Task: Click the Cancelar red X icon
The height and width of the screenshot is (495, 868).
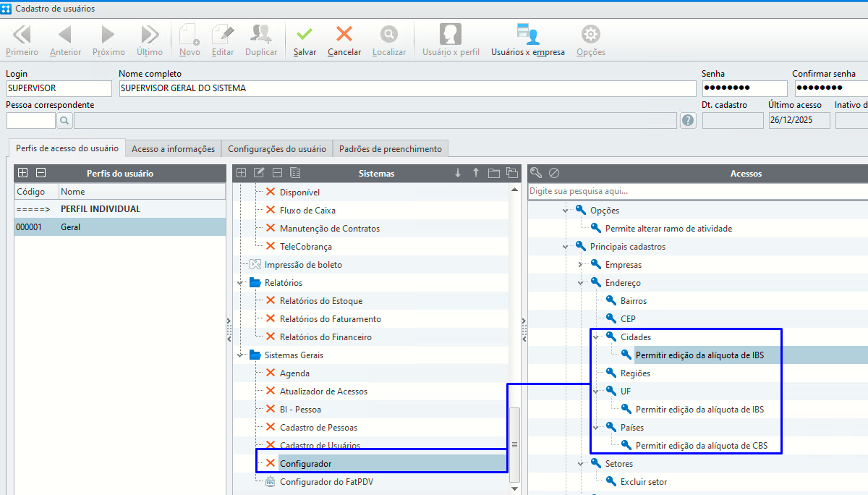Action: tap(344, 35)
